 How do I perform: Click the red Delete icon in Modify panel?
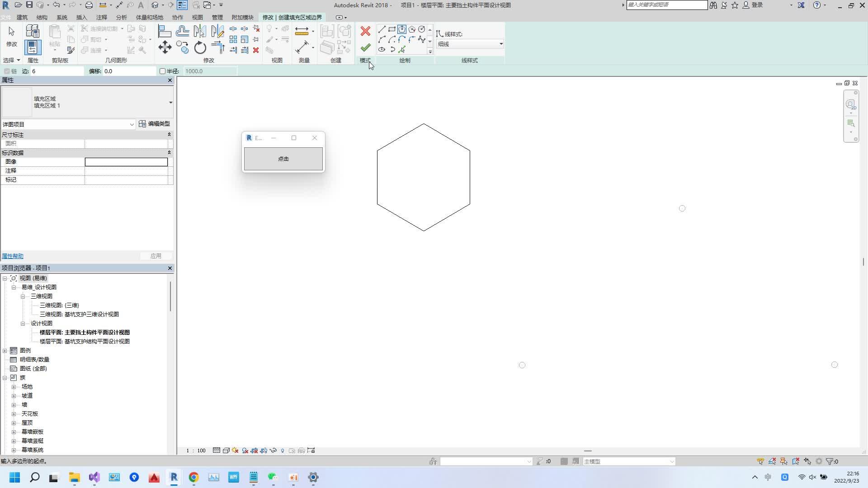click(256, 50)
